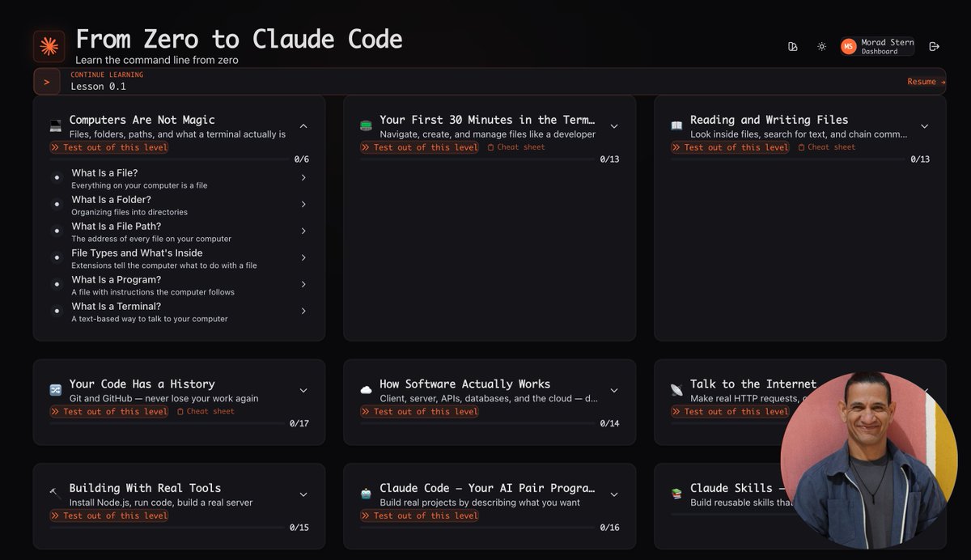Screen dimensions: 971x560
Task: Toggle light mode with the sun icon
Action: click(821, 46)
